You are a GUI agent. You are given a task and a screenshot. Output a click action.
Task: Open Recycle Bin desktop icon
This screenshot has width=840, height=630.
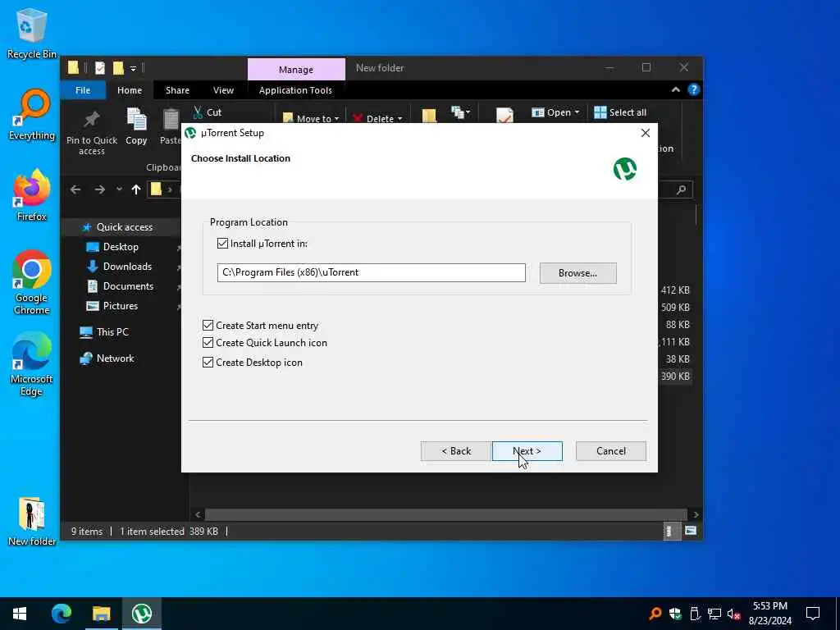tap(32, 33)
